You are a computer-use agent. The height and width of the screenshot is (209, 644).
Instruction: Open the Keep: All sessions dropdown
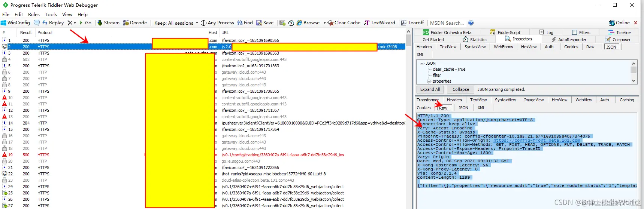click(x=176, y=23)
